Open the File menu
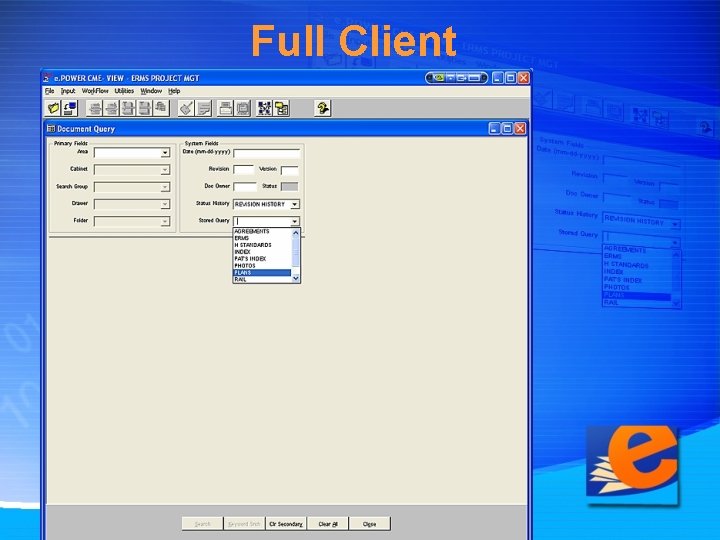 click(x=50, y=91)
